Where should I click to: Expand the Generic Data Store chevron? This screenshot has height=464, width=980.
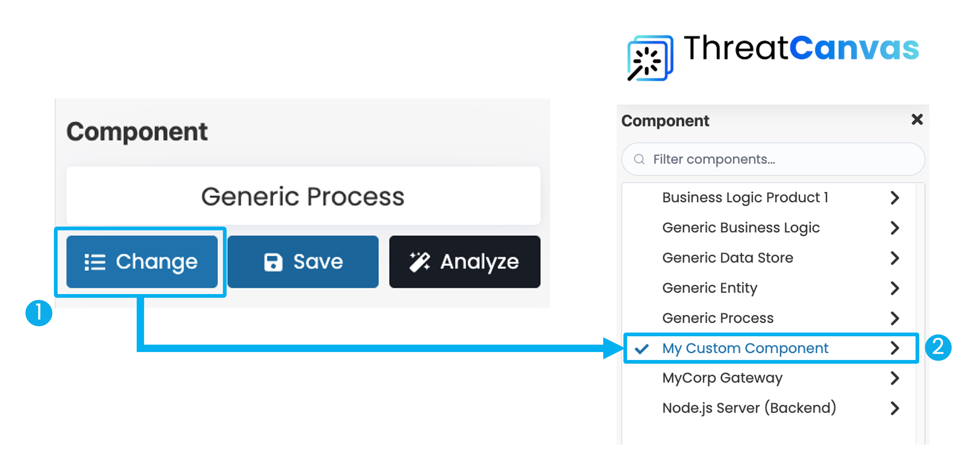click(895, 258)
